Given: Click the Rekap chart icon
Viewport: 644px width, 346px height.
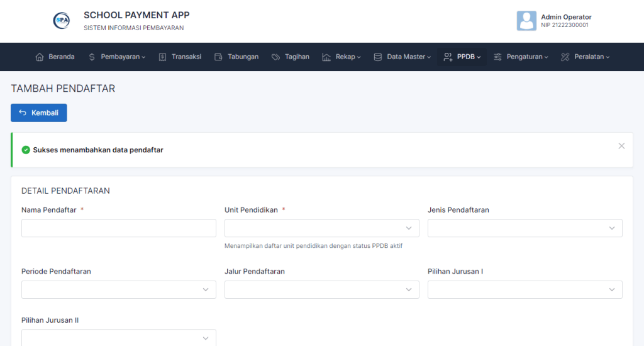Looking at the screenshot, I should coord(326,57).
